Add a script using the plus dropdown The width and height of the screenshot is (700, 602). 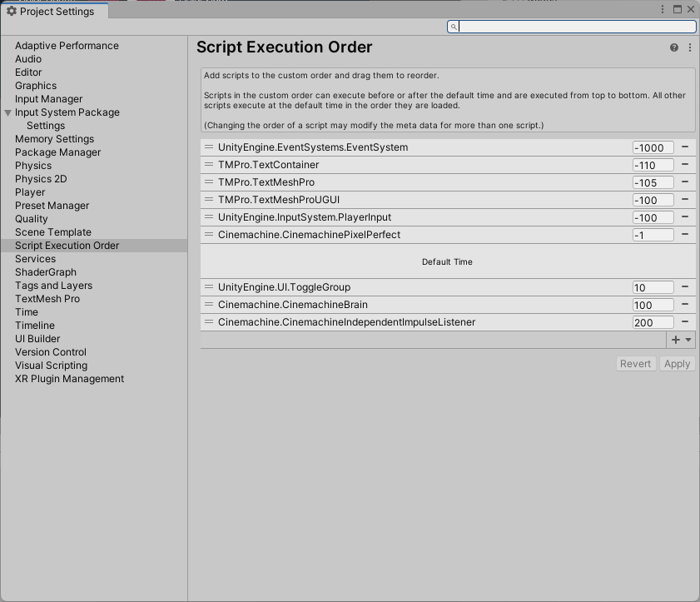681,340
